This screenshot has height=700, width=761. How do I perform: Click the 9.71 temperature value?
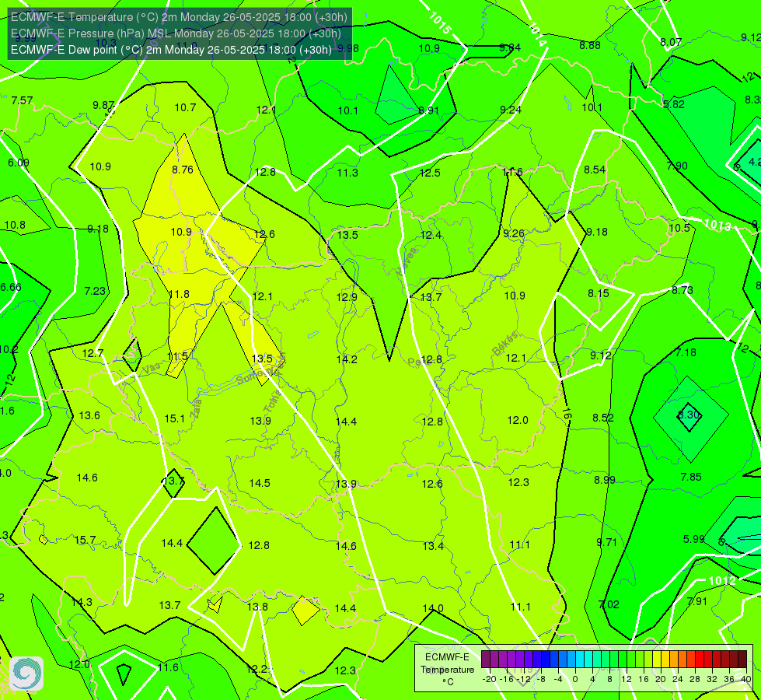(606, 542)
